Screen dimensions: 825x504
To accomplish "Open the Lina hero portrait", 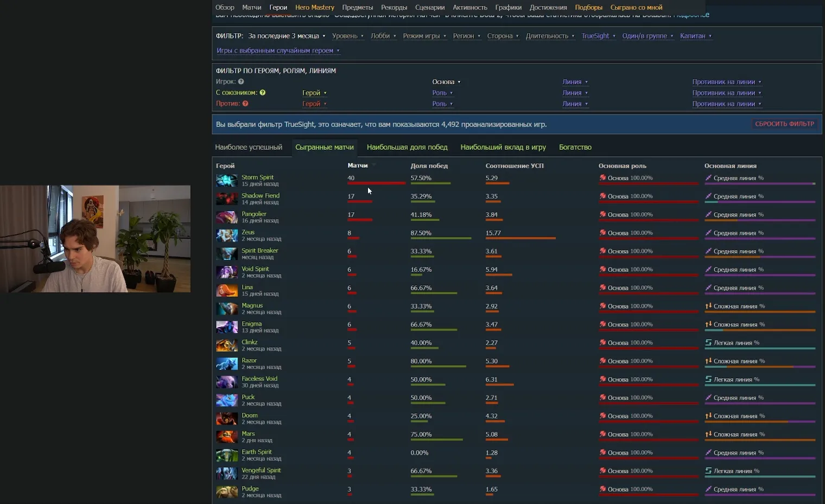I will (227, 290).
